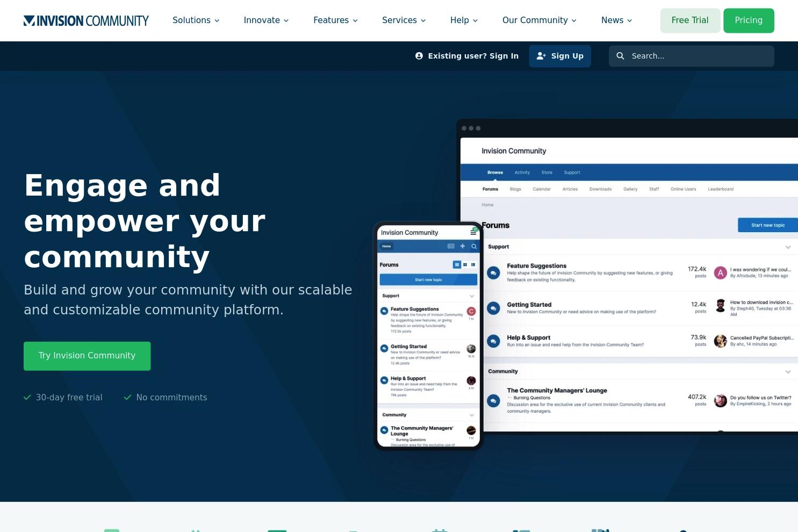Click blue Start new topic in phone mockup
The height and width of the screenshot is (532, 798).
pyautogui.click(x=428, y=280)
